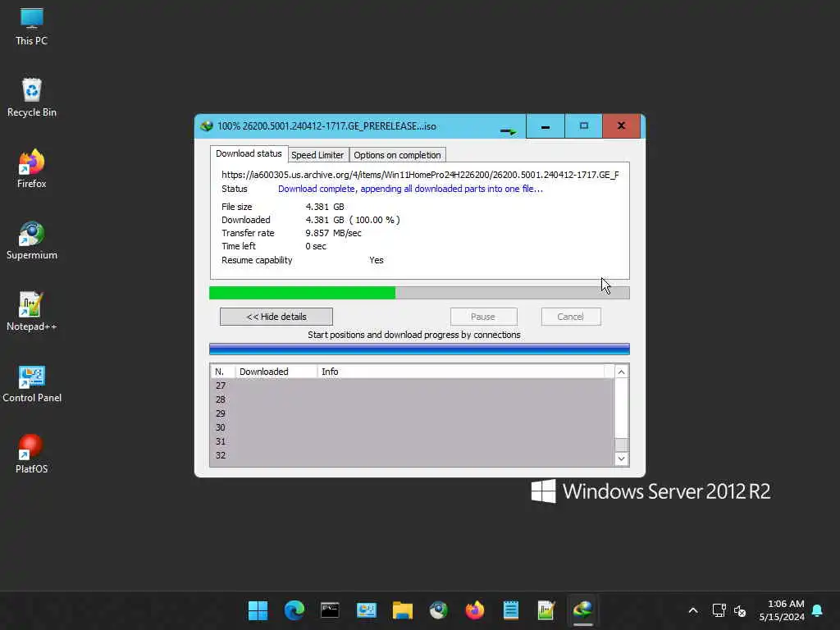Open the Command Prompt taskbar icon

(x=330, y=610)
